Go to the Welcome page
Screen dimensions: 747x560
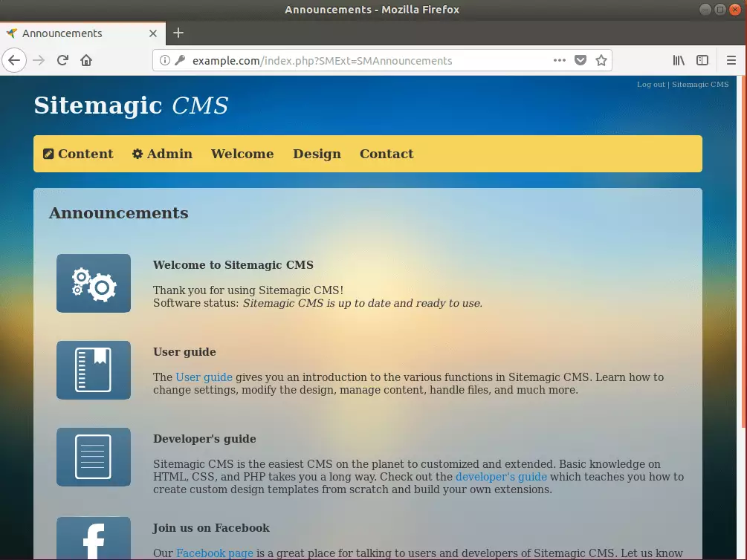coord(242,154)
